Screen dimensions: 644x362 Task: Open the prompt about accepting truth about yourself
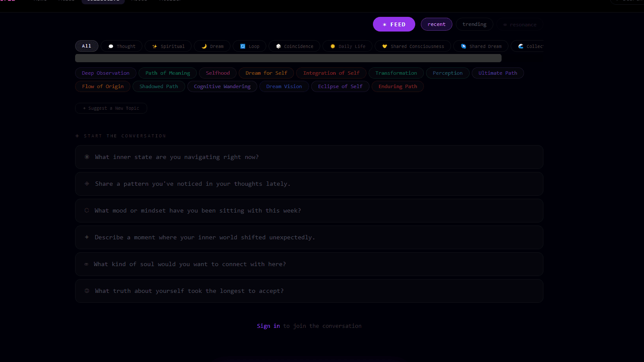pyautogui.click(x=309, y=291)
